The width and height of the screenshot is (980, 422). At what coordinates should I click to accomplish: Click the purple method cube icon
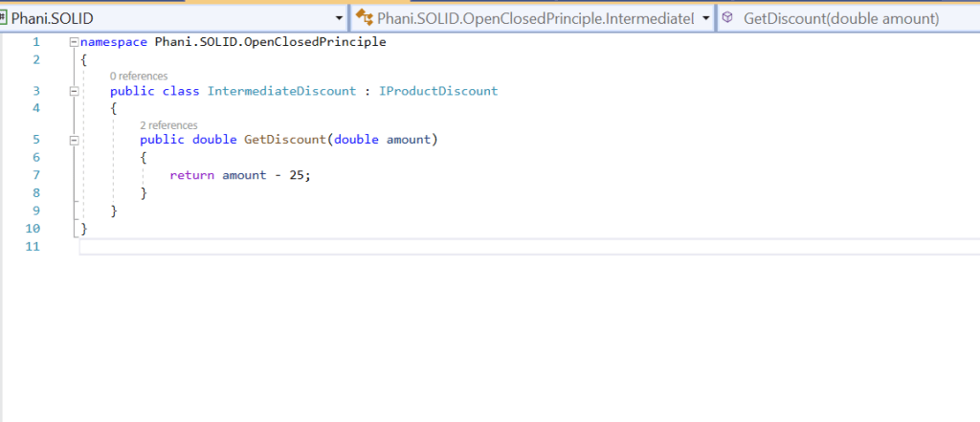(728, 18)
